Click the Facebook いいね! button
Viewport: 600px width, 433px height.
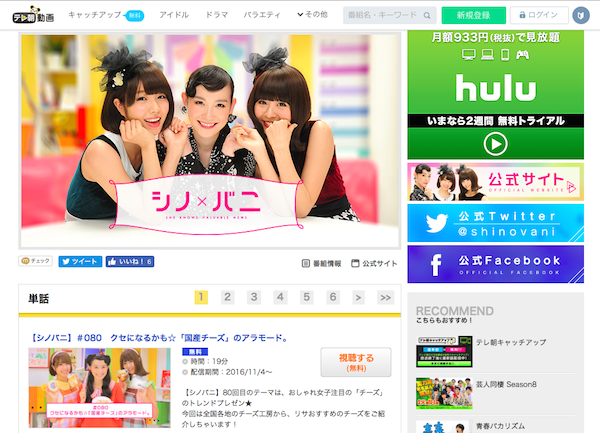coord(130,262)
